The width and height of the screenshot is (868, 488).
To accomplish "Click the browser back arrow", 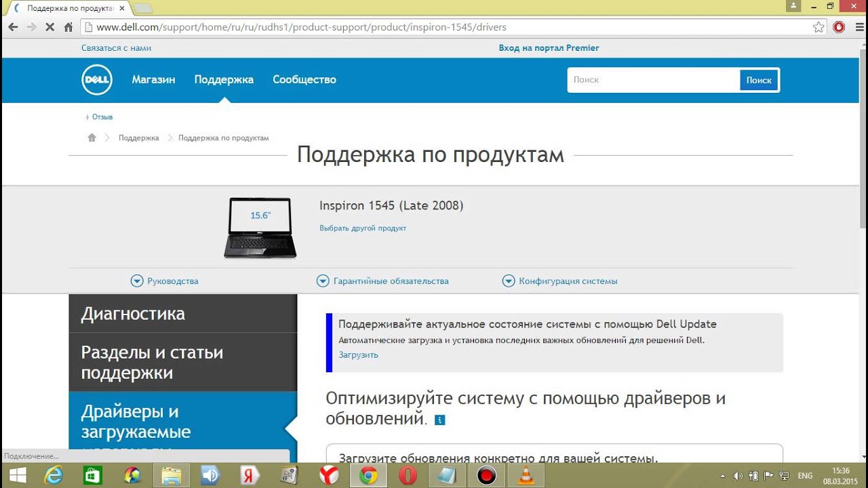I will click(x=12, y=27).
